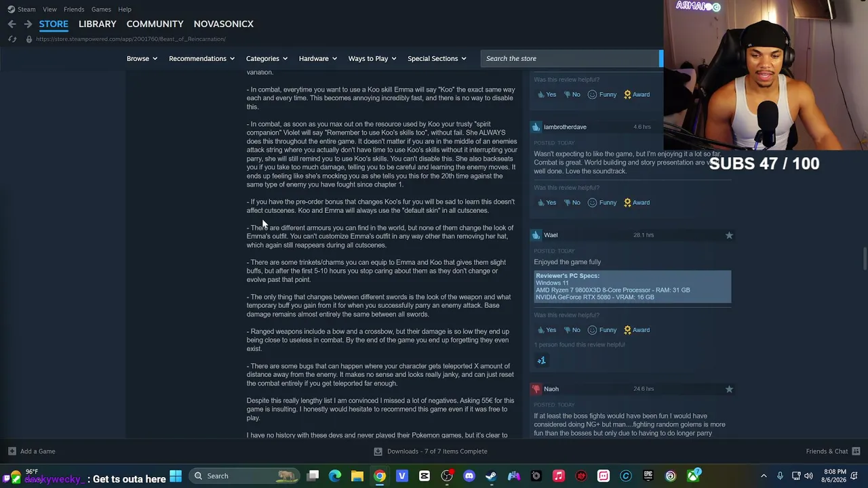Open the Windows Start menu
The image size is (868, 488).
pyautogui.click(x=176, y=476)
